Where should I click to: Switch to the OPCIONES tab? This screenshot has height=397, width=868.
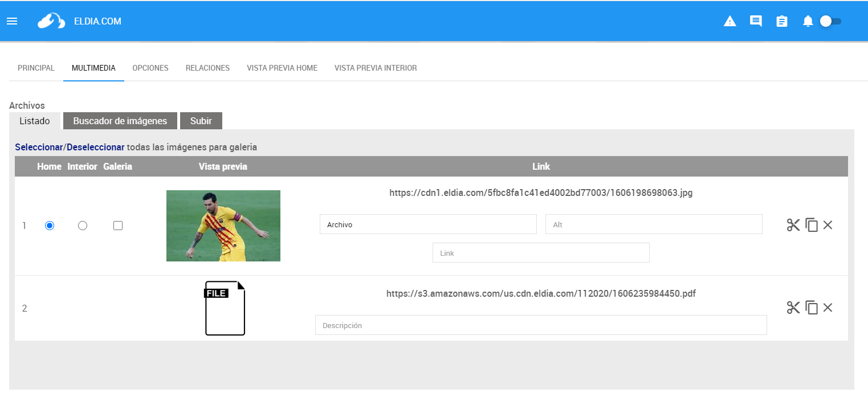pos(150,68)
